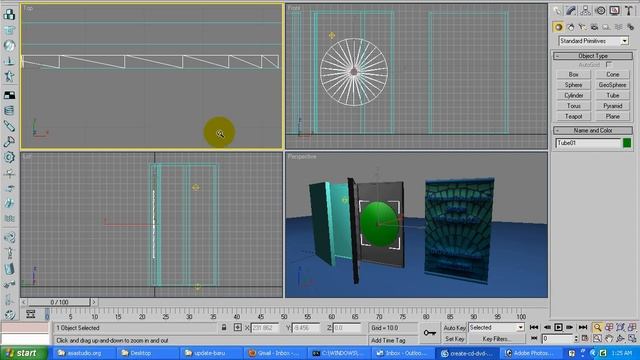Click the Tube primitive button
640x360 pixels.
(x=613, y=96)
